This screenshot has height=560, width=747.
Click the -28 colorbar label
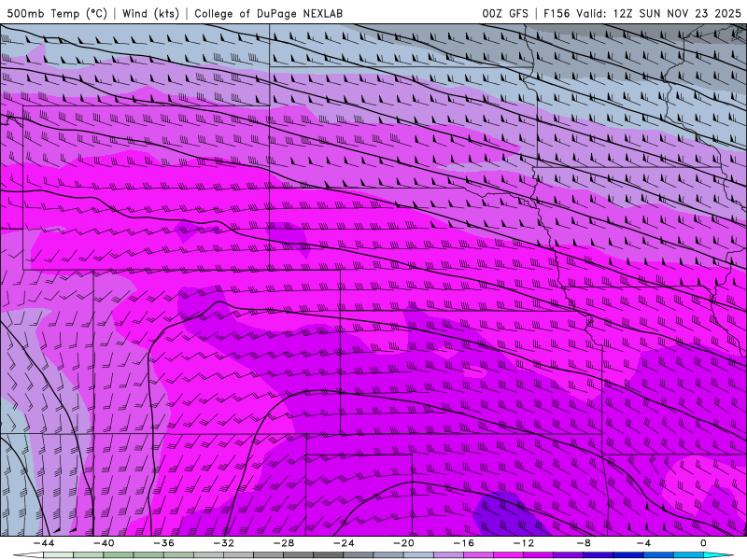(284, 543)
